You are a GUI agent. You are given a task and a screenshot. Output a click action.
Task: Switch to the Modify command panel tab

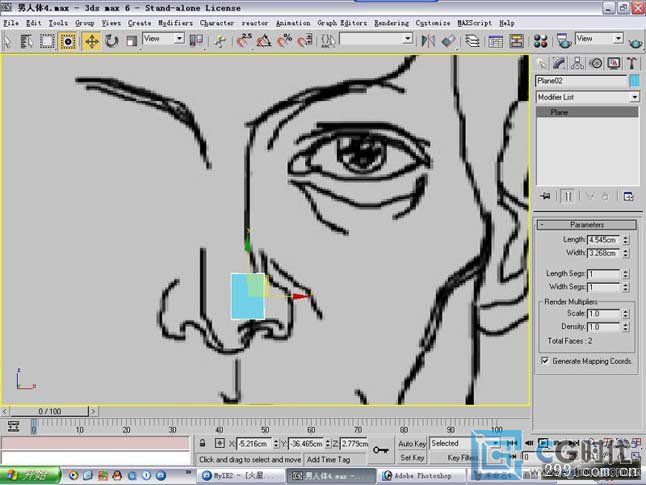[559, 63]
